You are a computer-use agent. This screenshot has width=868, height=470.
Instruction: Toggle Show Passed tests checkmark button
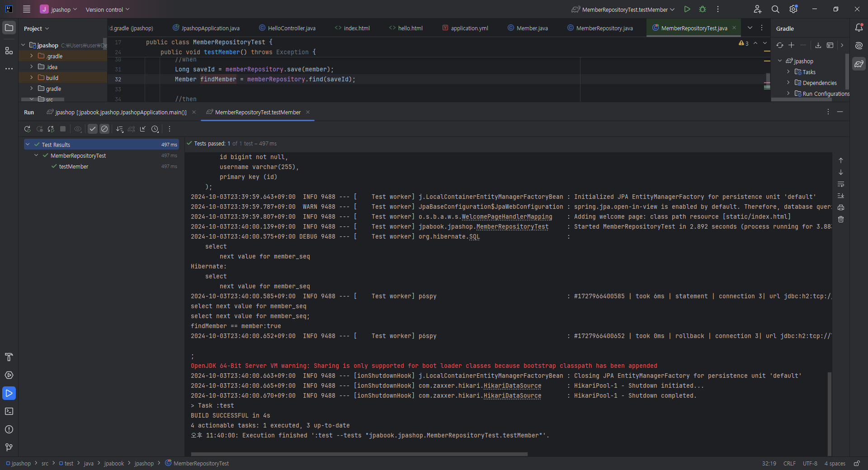tap(93, 129)
